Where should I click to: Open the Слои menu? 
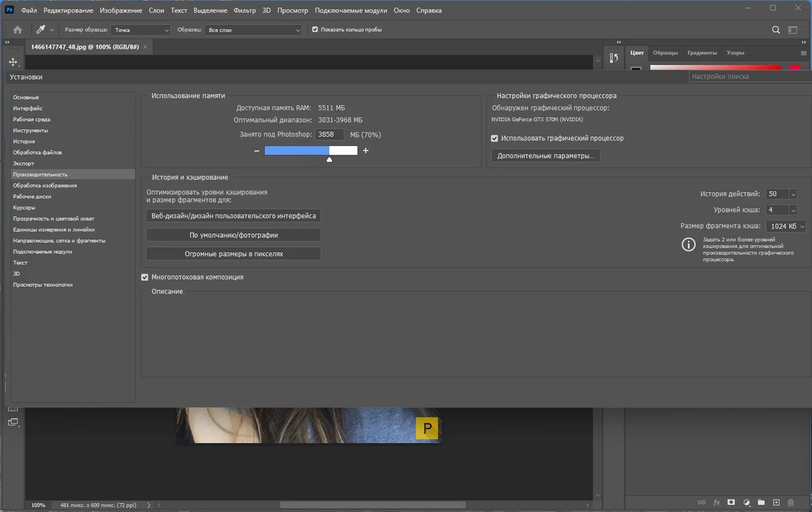(x=156, y=11)
